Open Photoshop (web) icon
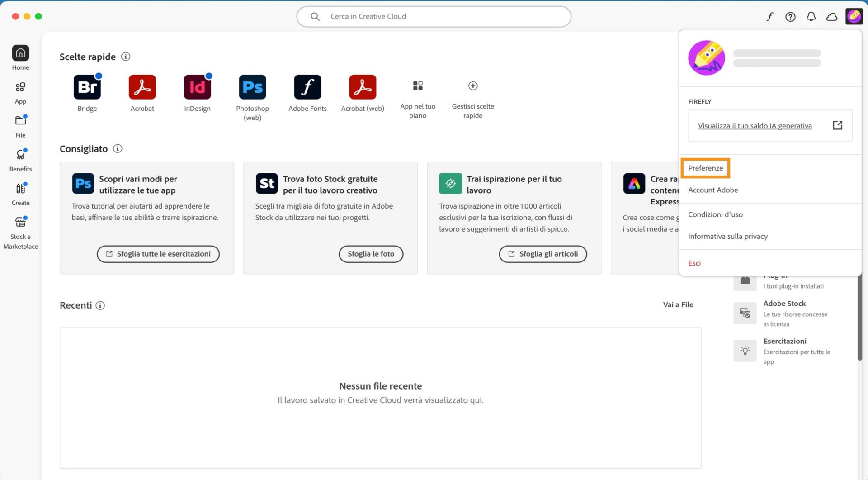Image resolution: width=868 pixels, height=480 pixels. tap(252, 87)
